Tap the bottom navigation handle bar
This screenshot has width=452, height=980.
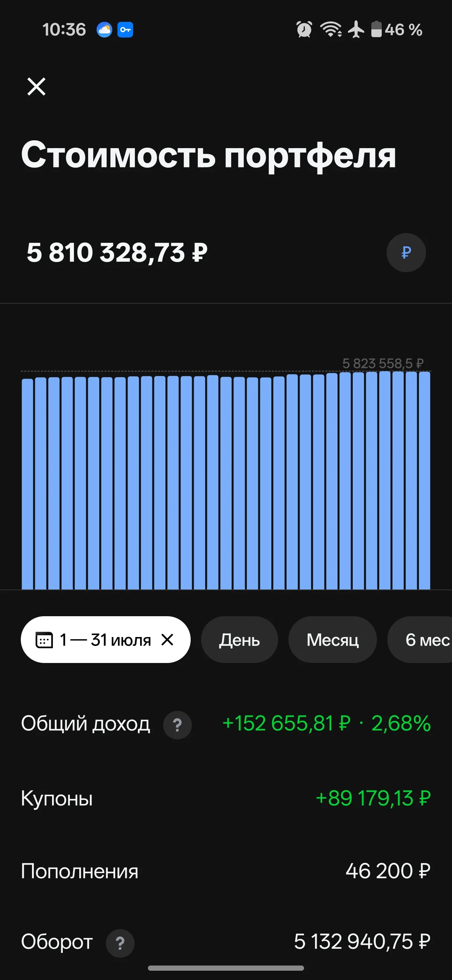[226, 968]
